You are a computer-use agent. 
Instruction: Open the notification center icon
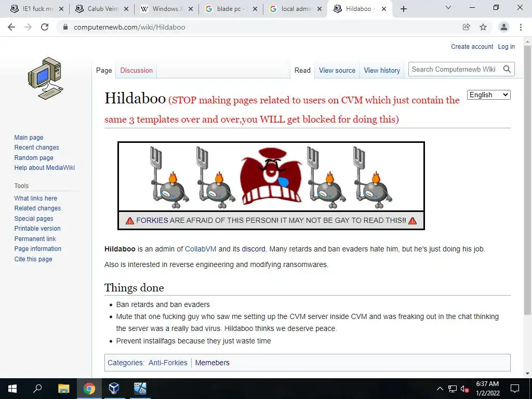[515, 389]
